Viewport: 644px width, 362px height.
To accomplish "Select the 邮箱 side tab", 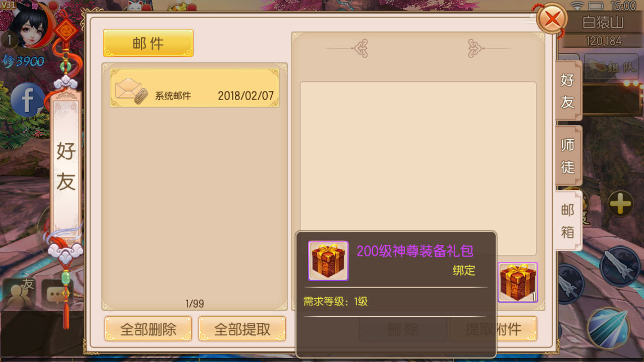I will 568,221.
